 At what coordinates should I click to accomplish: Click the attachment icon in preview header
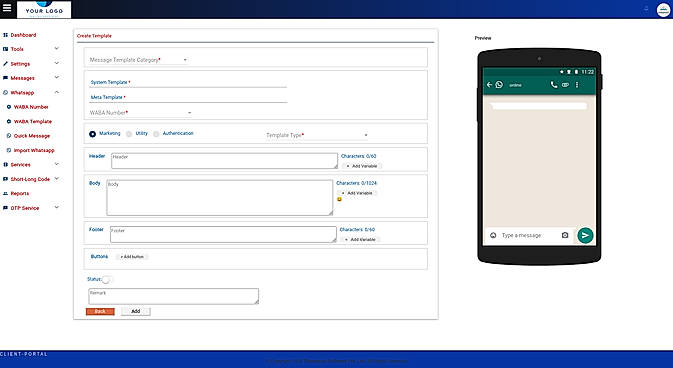(x=565, y=85)
